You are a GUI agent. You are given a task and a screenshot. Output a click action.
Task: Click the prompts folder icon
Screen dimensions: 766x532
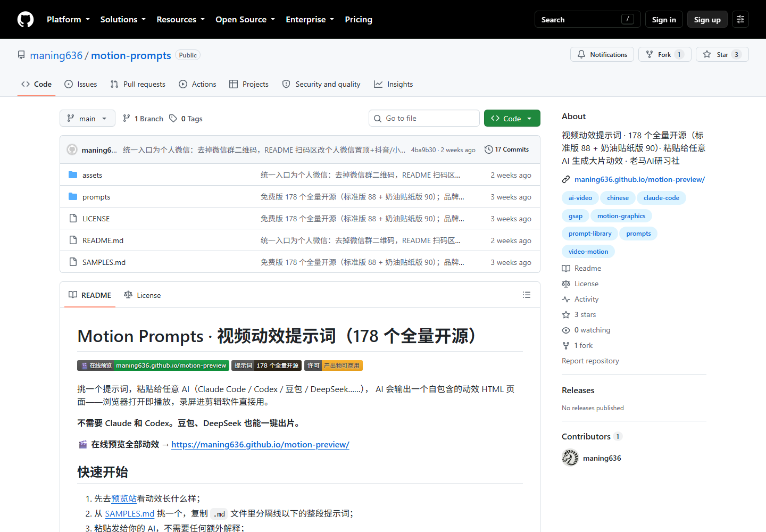pyautogui.click(x=73, y=197)
